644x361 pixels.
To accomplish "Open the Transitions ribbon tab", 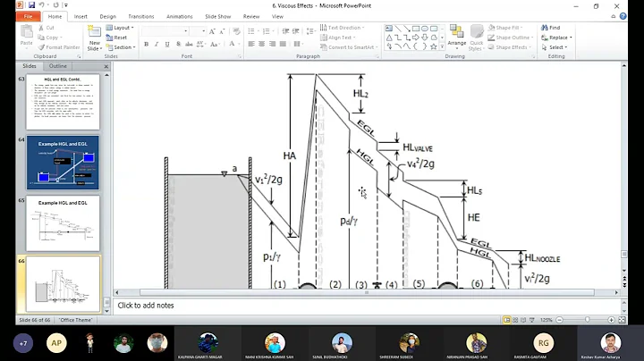I will 141,16.
